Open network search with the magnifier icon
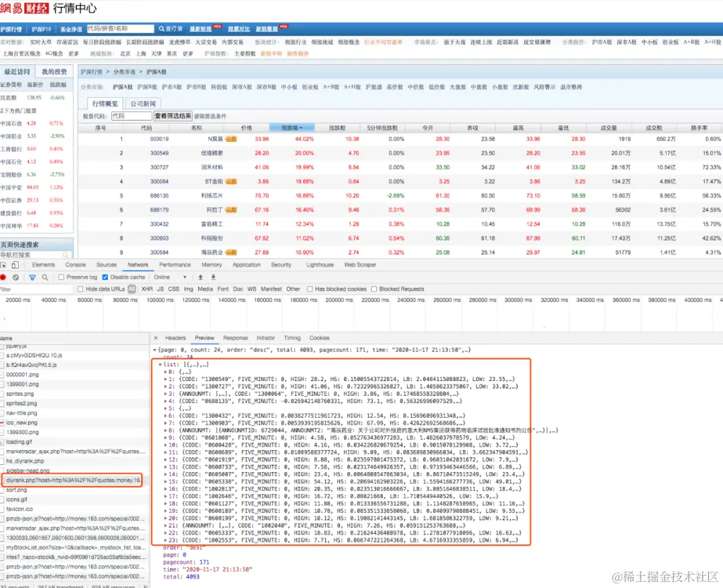The image size is (723, 588). [x=45, y=277]
